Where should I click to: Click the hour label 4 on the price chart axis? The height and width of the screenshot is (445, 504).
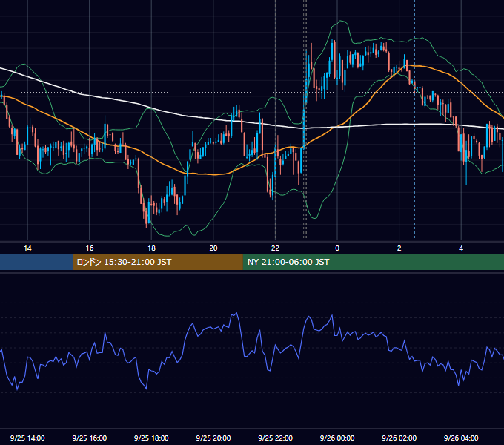pos(461,248)
